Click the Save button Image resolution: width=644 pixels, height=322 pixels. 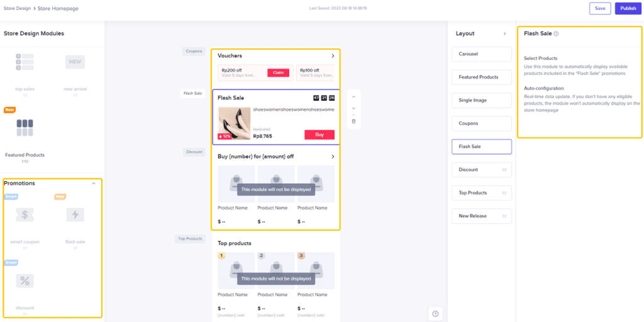(x=600, y=8)
